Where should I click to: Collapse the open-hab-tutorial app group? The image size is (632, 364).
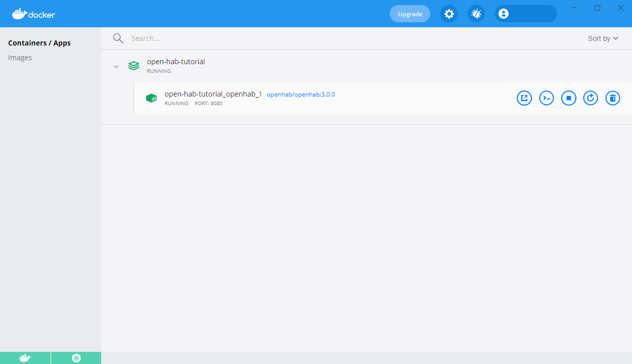[116, 66]
